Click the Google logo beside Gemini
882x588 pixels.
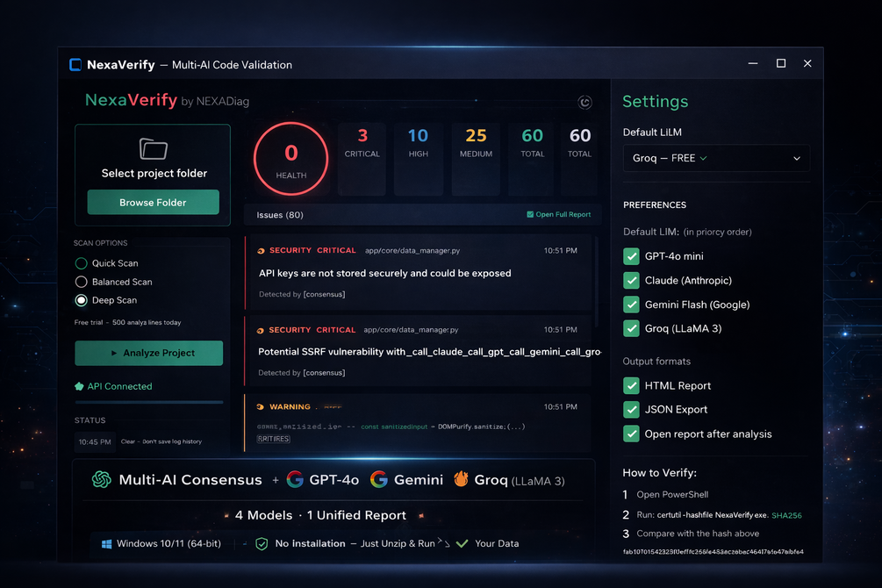378,479
